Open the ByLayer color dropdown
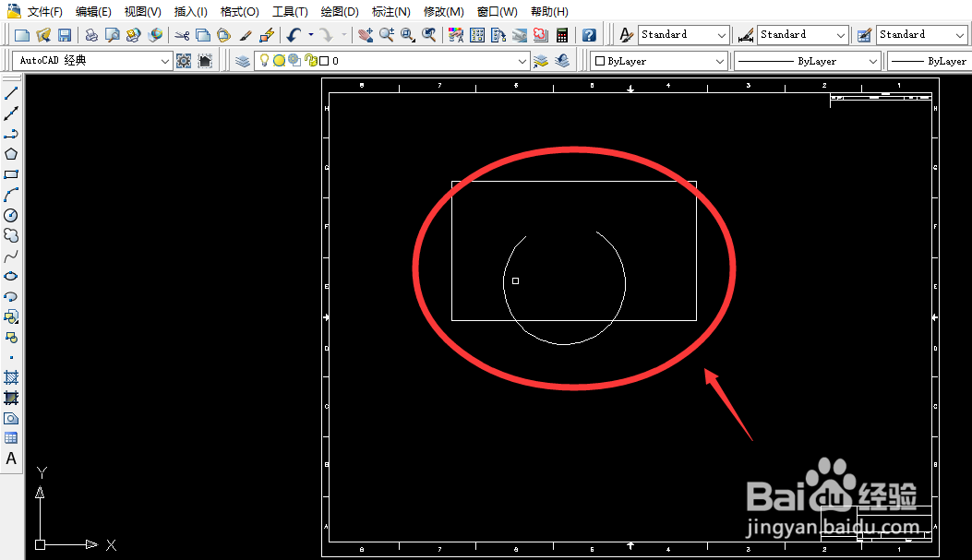Image resolution: width=972 pixels, height=560 pixels. pyautogui.click(x=720, y=61)
